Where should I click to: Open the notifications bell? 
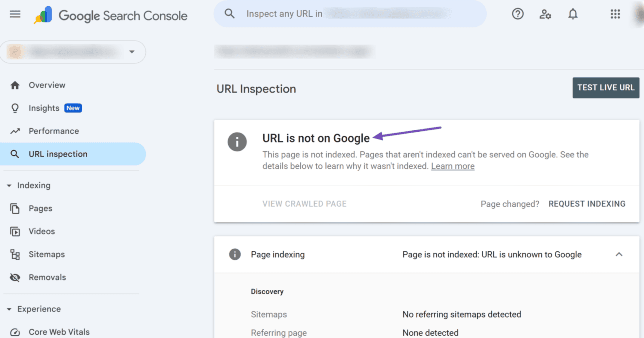tap(573, 14)
